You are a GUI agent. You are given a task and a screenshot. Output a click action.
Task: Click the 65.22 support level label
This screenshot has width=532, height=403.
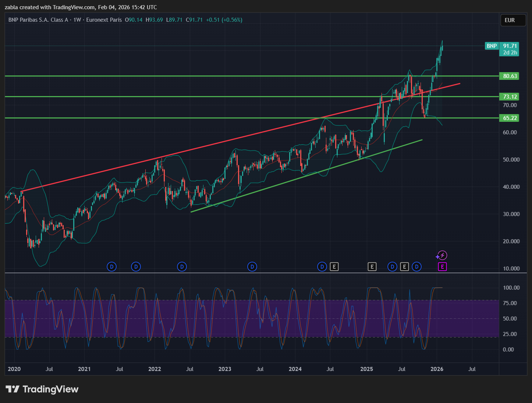coord(510,118)
